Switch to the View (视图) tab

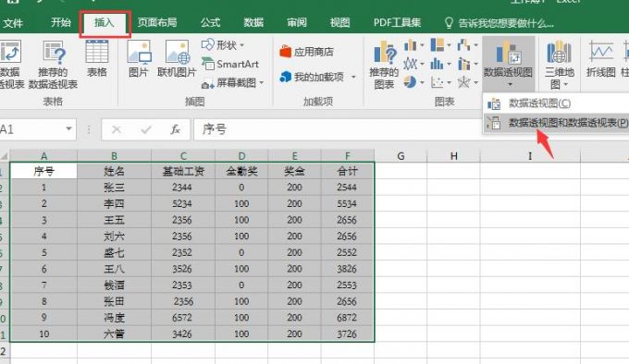pos(339,22)
